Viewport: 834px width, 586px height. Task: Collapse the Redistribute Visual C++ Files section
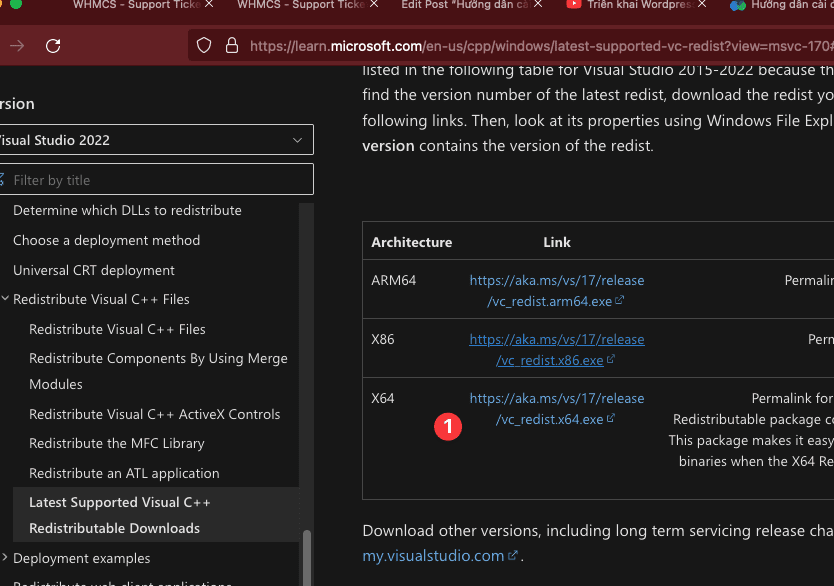coord(7,299)
